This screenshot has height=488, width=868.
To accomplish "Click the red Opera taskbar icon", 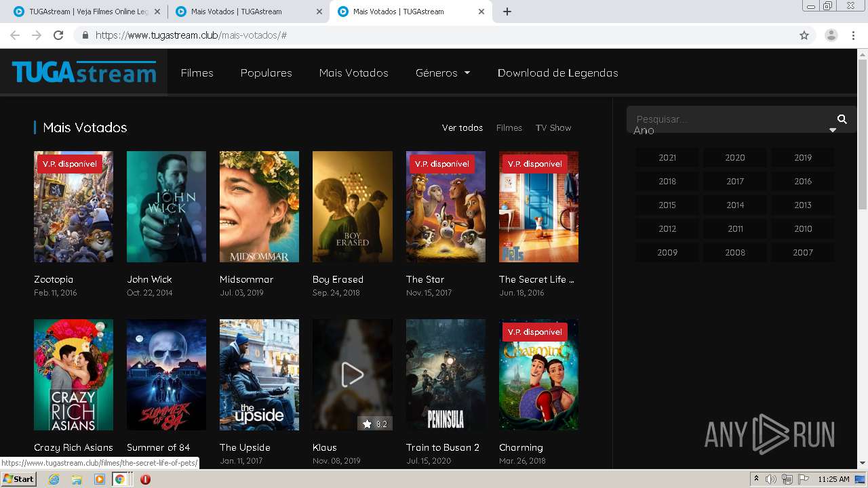I will point(145,479).
